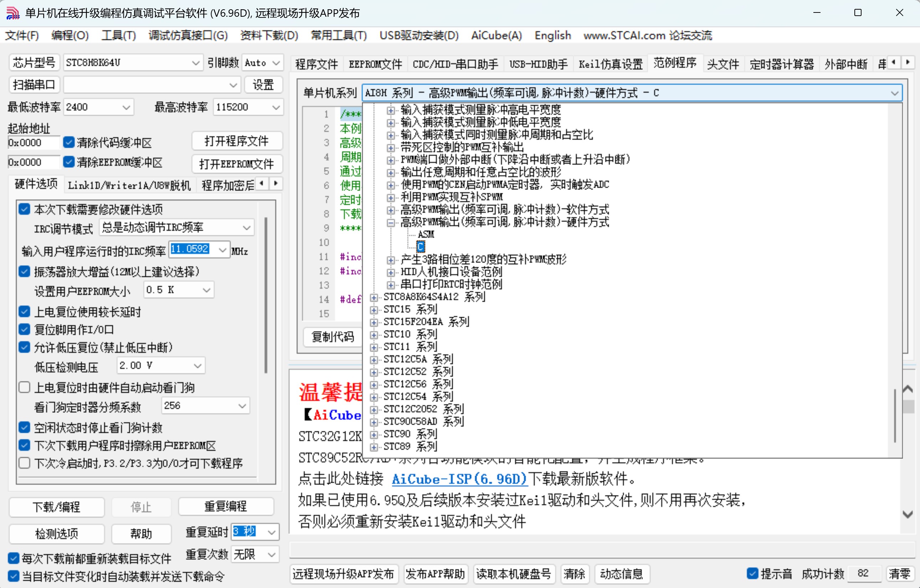The height and width of the screenshot is (588, 920).
Task: Expand the STC15 系列 tree node
Action: [x=374, y=310]
